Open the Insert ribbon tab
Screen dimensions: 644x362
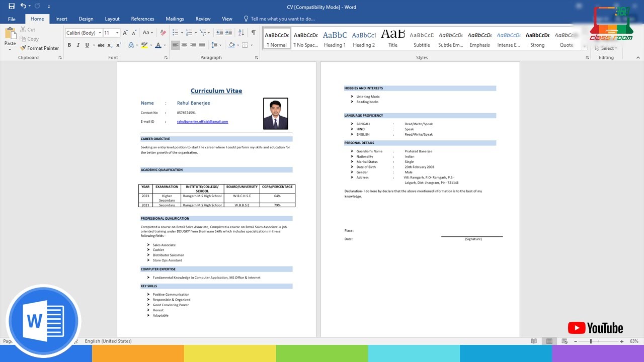pos(61,19)
